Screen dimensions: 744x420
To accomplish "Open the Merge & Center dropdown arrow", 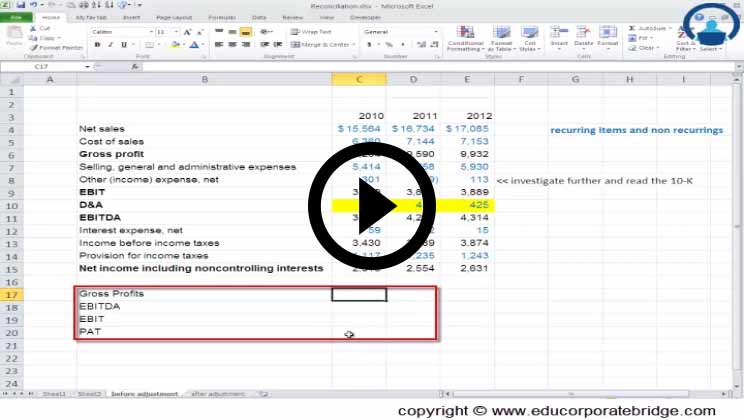I will coord(354,45).
